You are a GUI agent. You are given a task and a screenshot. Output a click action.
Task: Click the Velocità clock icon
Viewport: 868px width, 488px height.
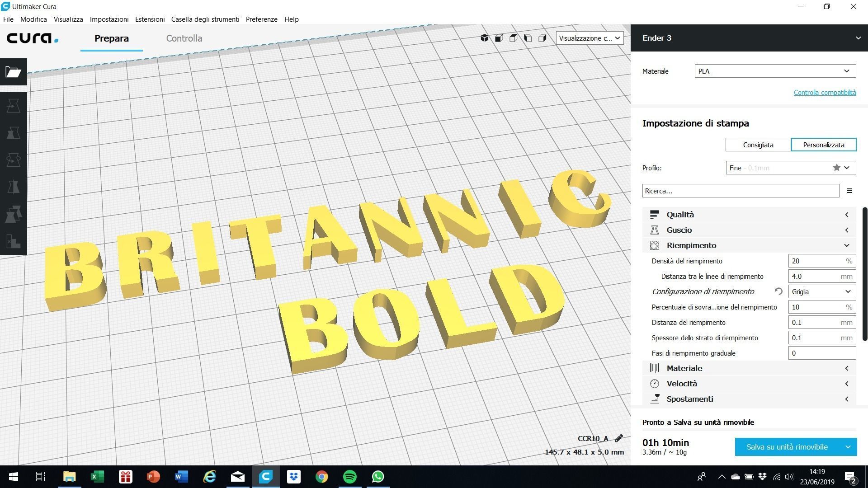[655, 384]
